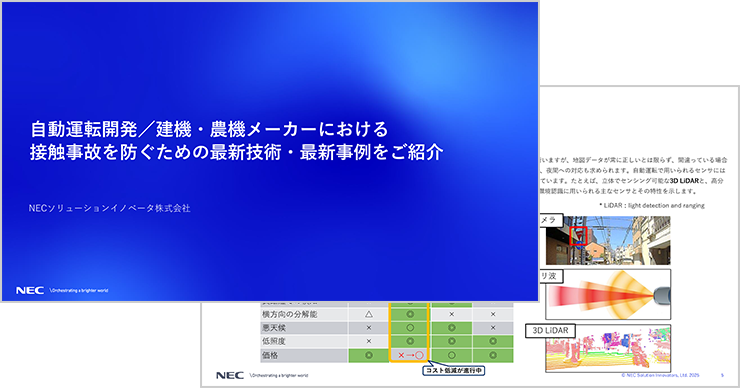Screen dimensions: 740x388
Task: Click the red detection box in the street photo
Action: pos(578,236)
